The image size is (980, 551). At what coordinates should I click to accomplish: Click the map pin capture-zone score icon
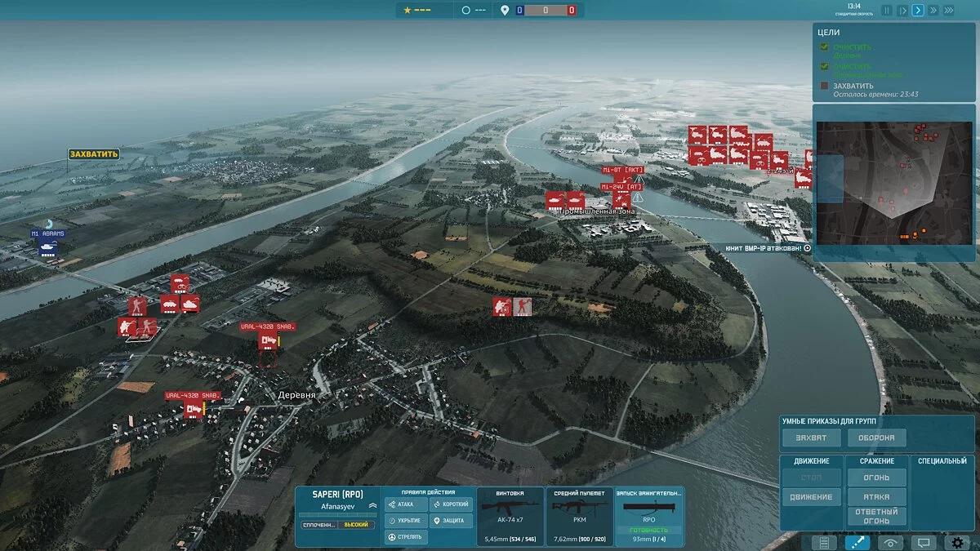(505, 10)
